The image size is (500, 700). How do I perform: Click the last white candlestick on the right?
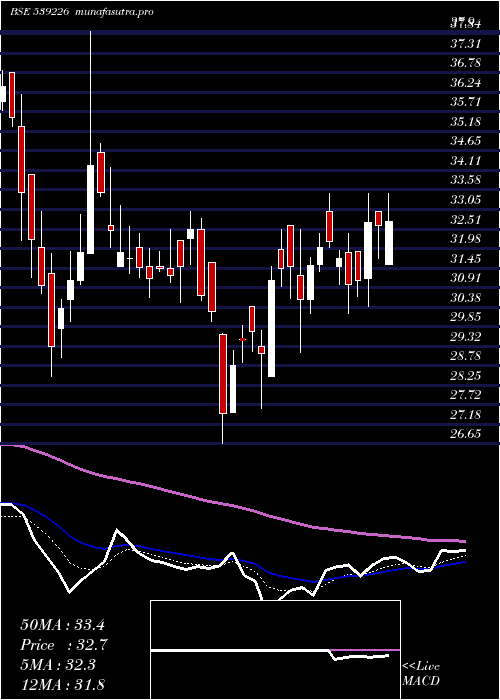click(389, 242)
